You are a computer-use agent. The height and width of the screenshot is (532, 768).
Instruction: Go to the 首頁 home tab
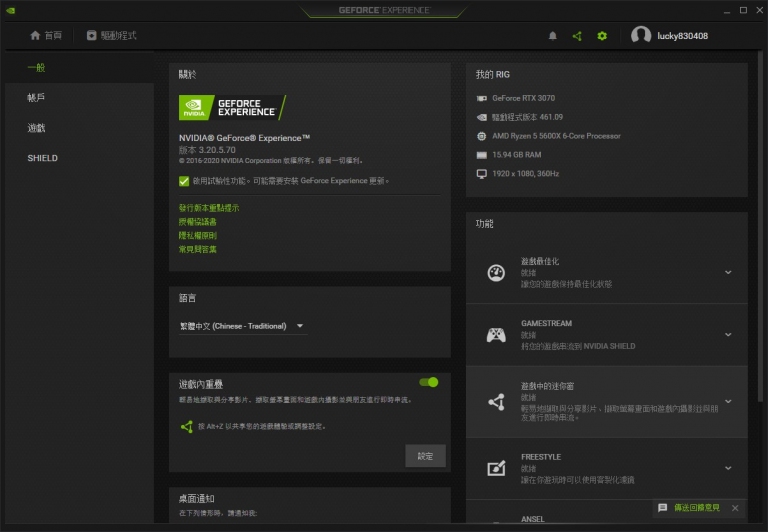[46, 36]
